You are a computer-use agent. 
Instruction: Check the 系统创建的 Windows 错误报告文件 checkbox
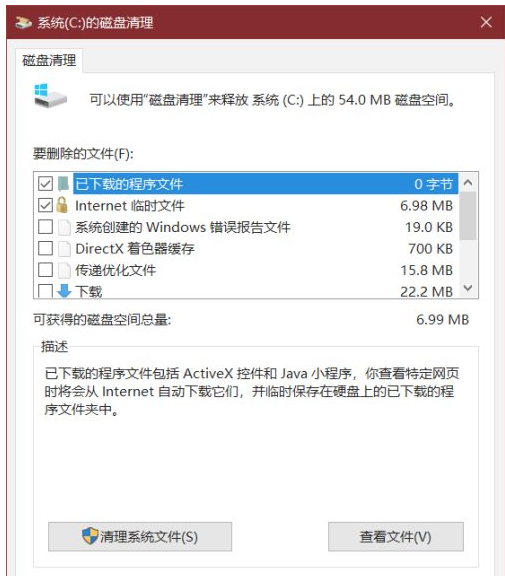click(x=46, y=227)
